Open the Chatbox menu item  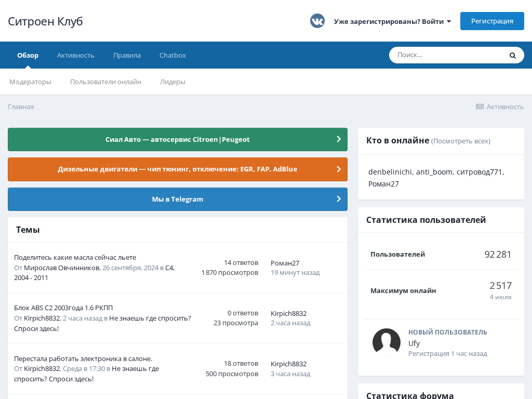172,55
